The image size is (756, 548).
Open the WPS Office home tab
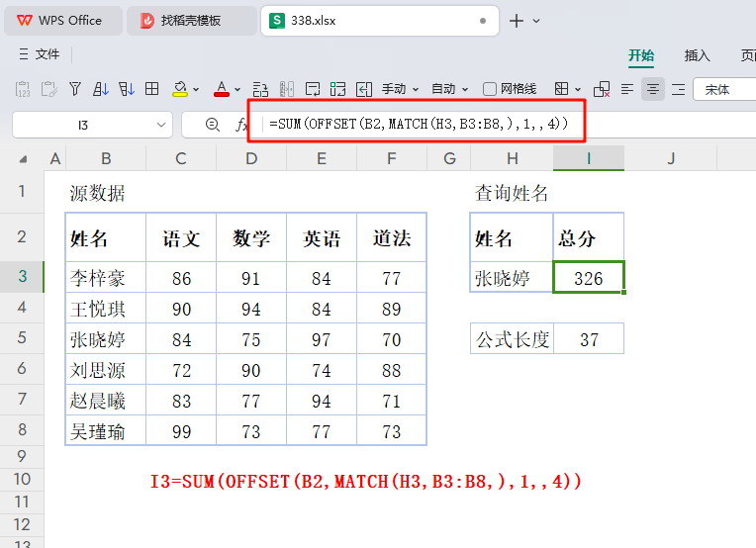63,21
